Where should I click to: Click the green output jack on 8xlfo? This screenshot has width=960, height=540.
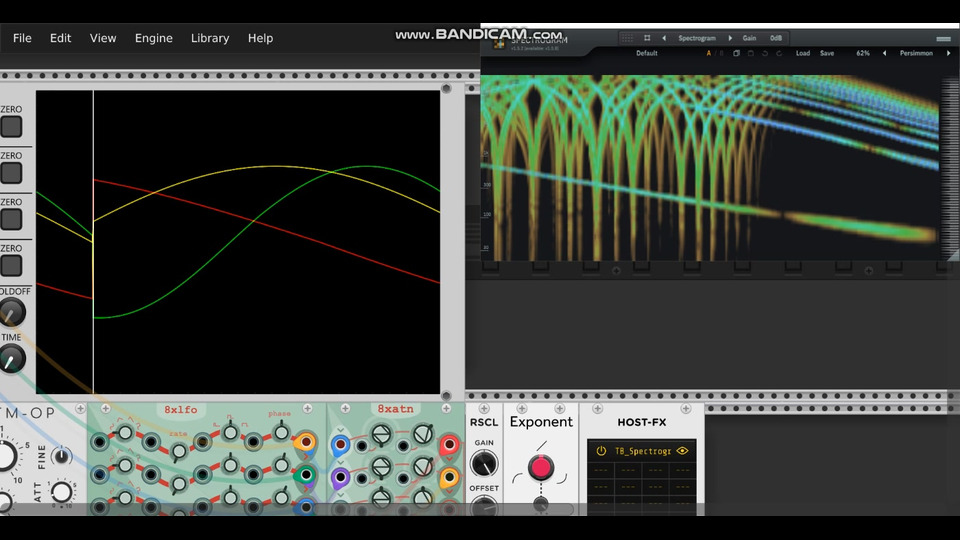pyautogui.click(x=306, y=474)
